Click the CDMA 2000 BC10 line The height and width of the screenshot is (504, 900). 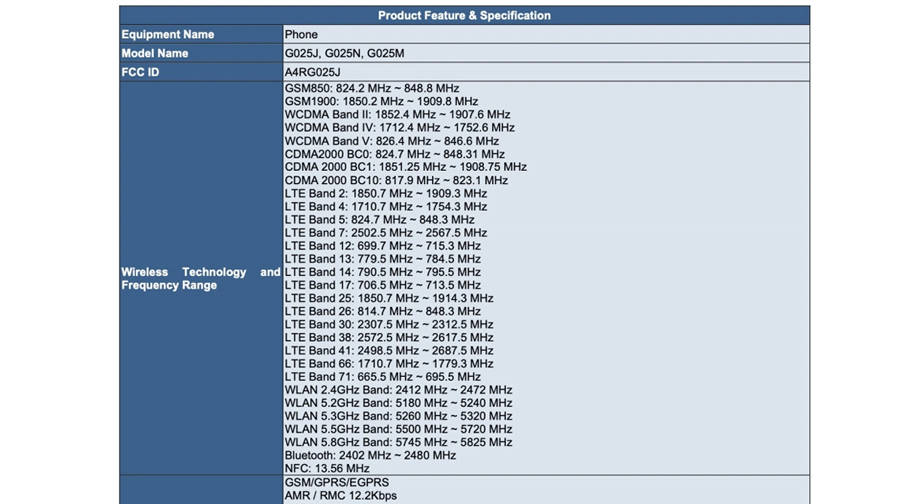coord(396,180)
